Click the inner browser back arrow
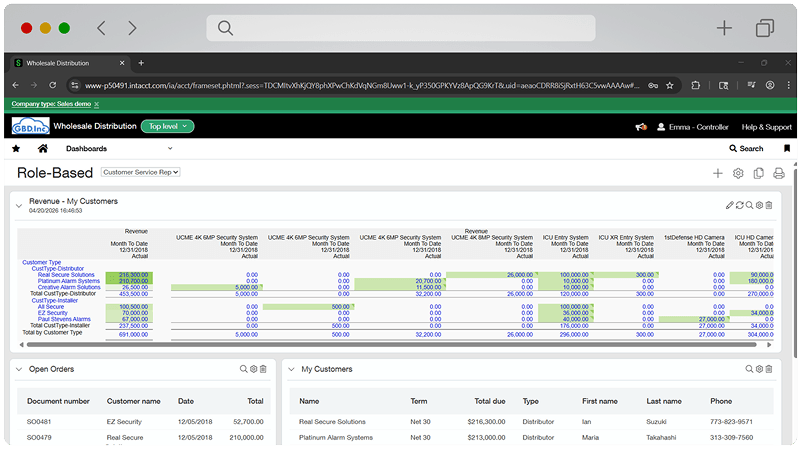The image size is (800, 450). coord(15,85)
